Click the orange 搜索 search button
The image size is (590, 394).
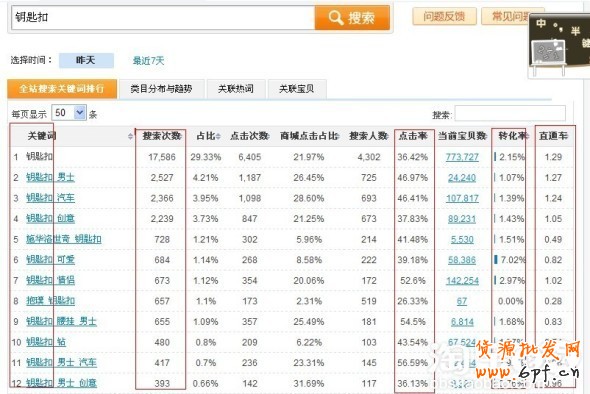[x=352, y=17]
